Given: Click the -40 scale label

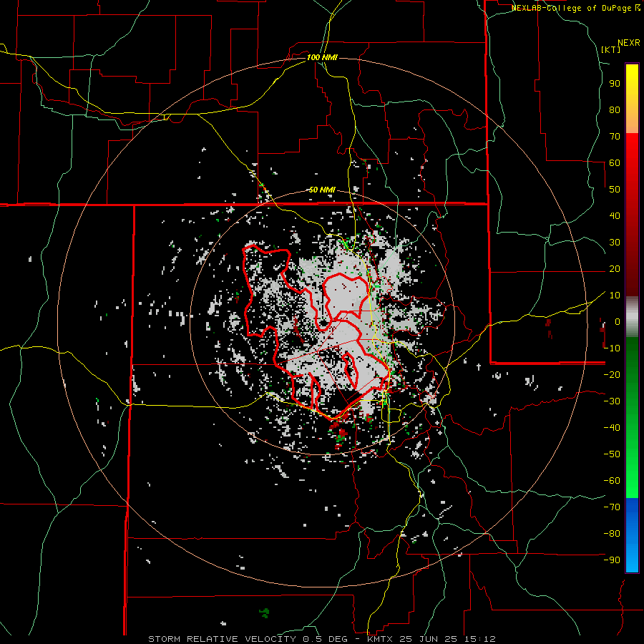Looking at the screenshot, I should (x=612, y=428).
